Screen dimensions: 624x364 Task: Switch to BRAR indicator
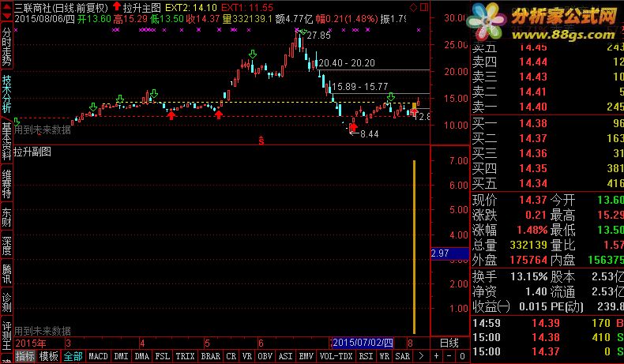tap(211, 356)
